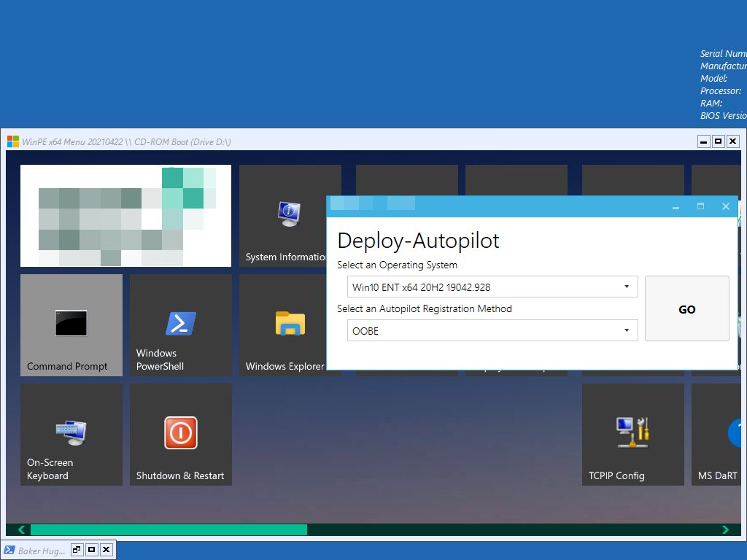Launch Windows PowerShell tile
Image resolution: width=747 pixels, height=560 pixels.
click(x=181, y=324)
